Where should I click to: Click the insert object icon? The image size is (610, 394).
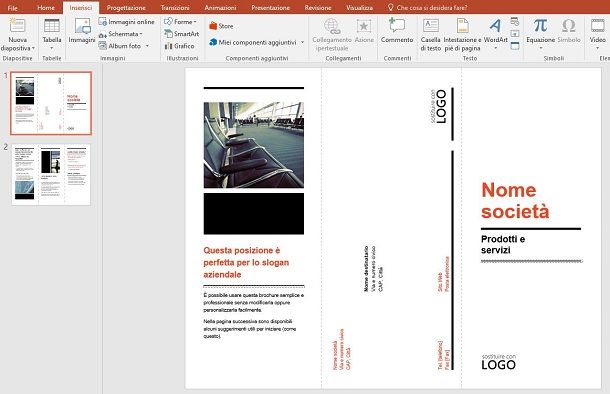pos(515,46)
